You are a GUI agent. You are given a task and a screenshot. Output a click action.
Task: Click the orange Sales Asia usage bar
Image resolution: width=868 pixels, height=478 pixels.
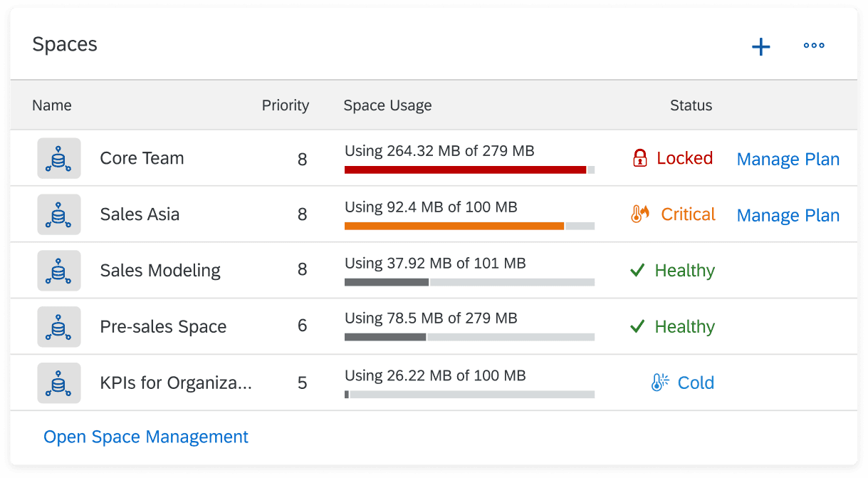[x=454, y=227]
